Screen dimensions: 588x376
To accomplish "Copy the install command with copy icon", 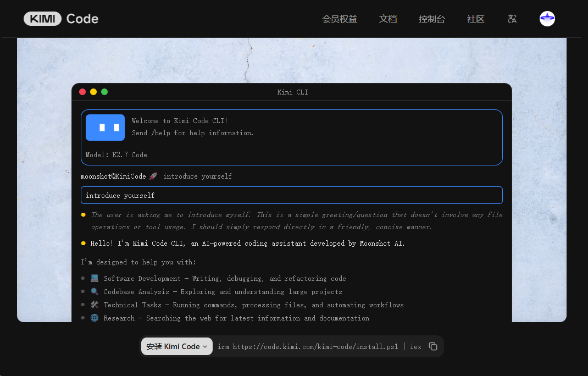I will point(432,346).
